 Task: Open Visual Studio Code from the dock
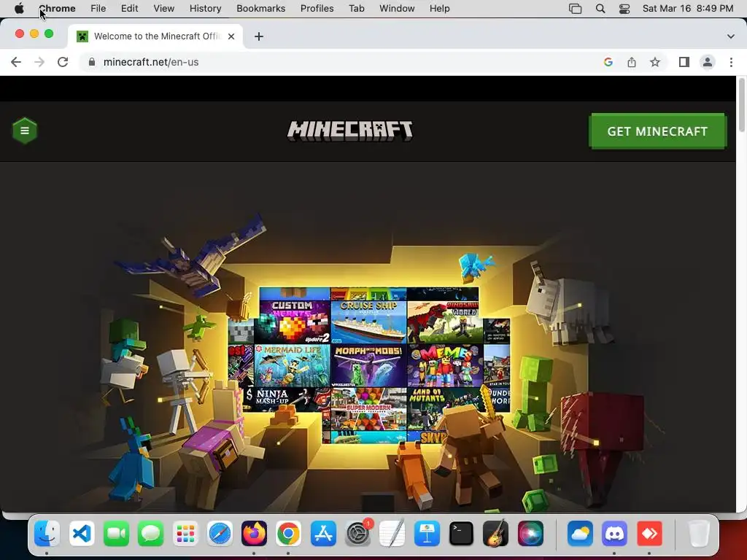coord(82,533)
